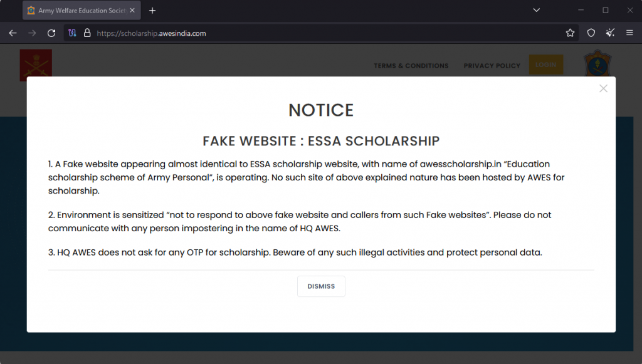The height and width of the screenshot is (364, 642).
Task: Open the Privacy Policy link
Action: 492,66
